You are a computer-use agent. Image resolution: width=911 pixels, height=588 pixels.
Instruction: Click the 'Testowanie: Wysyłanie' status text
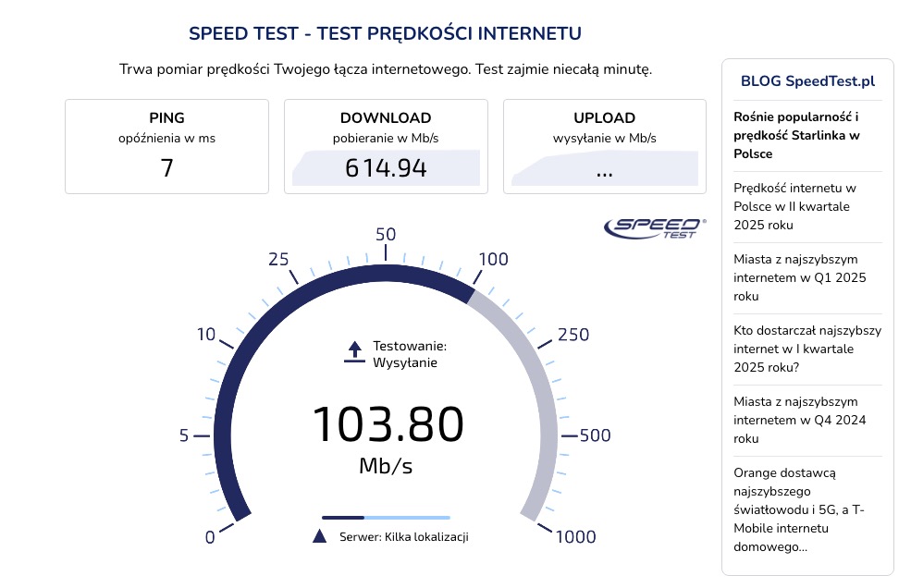[410, 354]
